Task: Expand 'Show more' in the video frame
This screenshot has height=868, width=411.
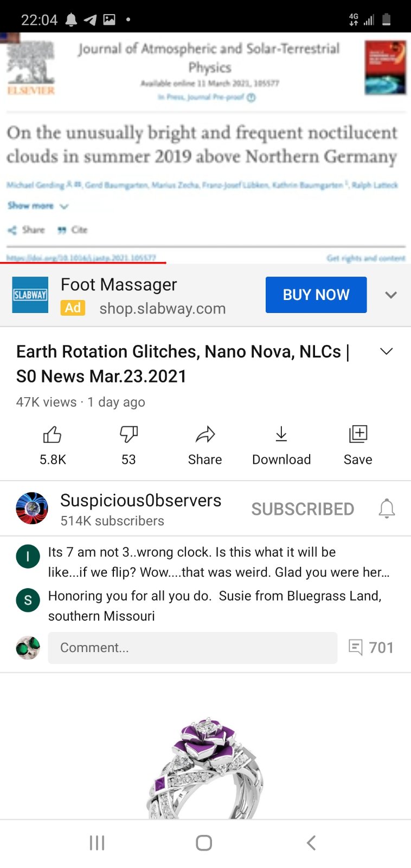Action: (x=38, y=206)
